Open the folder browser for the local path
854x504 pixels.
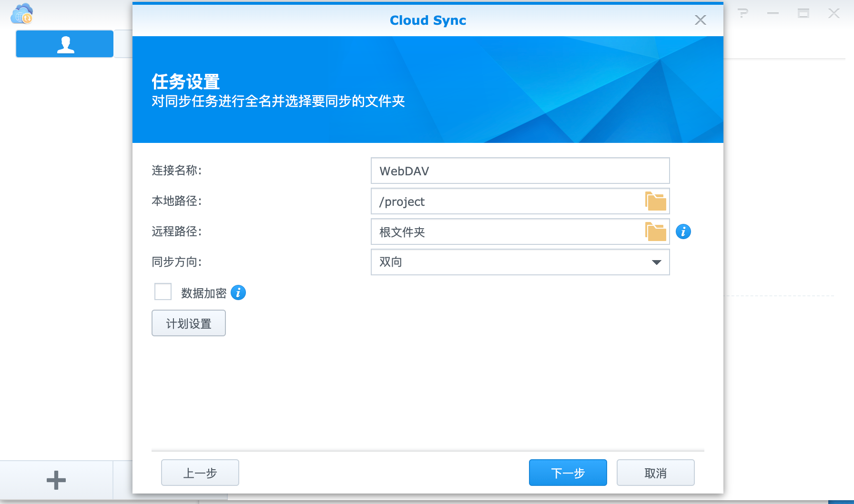point(656,201)
